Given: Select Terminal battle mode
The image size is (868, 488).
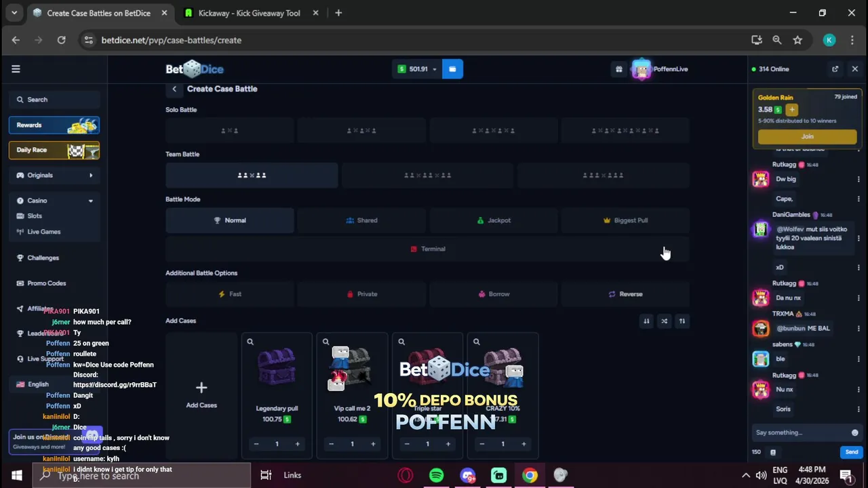Looking at the screenshot, I should [x=427, y=249].
